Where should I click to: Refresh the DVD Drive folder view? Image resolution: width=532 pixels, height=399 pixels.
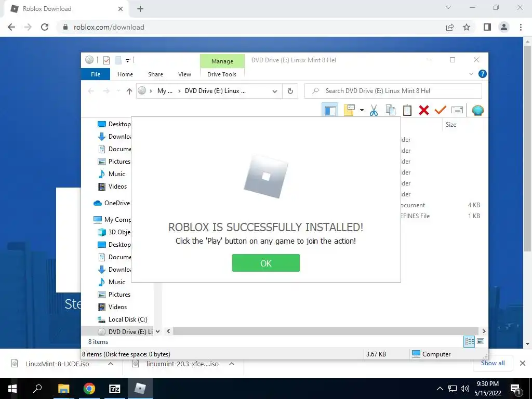[x=290, y=91]
